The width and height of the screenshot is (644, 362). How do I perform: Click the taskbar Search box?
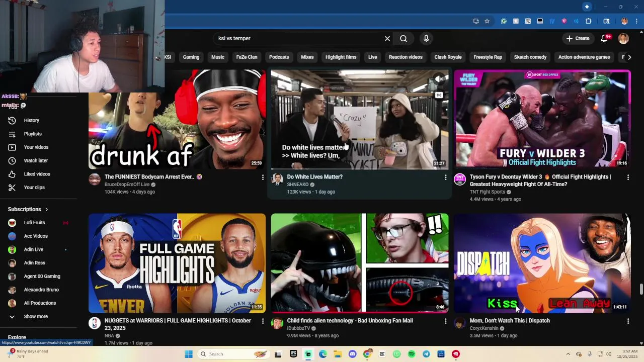click(234, 354)
